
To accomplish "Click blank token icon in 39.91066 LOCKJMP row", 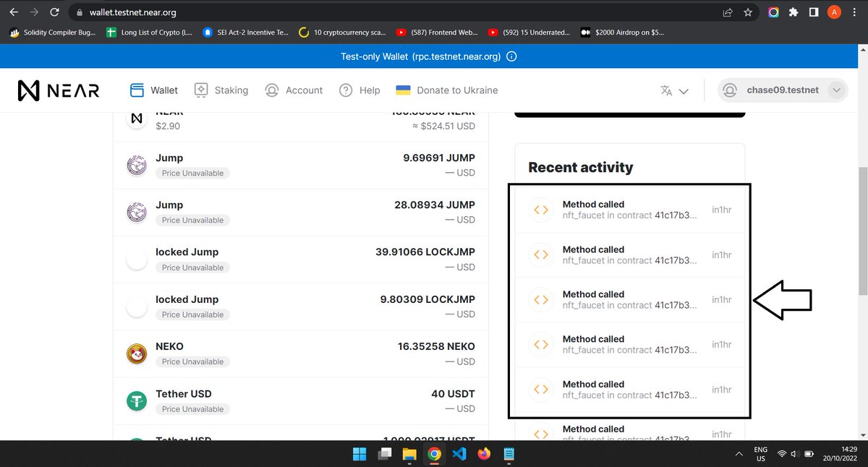I will (137, 260).
